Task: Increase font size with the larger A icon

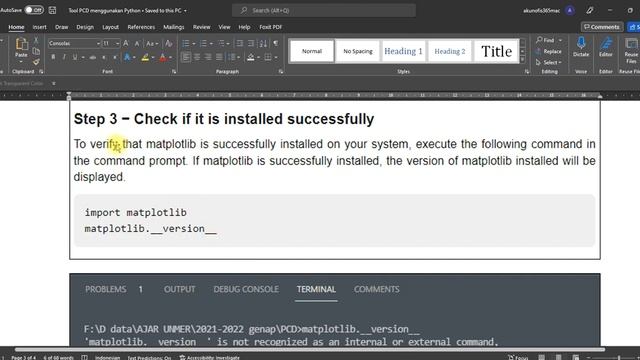Action: [126, 43]
